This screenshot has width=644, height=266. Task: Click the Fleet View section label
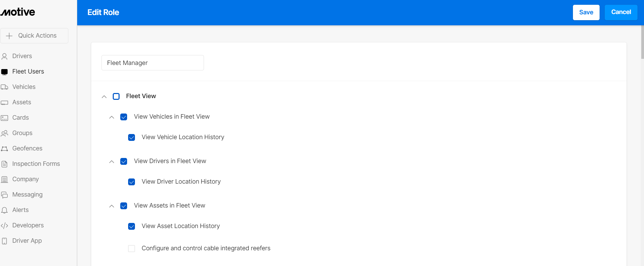tap(141, 96)
